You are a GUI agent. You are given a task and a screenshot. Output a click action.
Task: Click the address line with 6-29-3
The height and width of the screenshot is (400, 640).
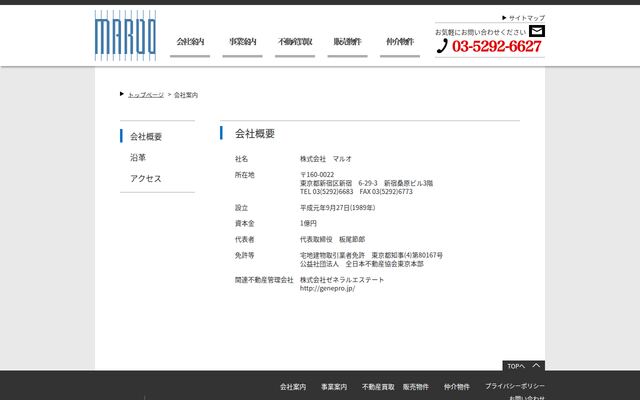(366, 183)
